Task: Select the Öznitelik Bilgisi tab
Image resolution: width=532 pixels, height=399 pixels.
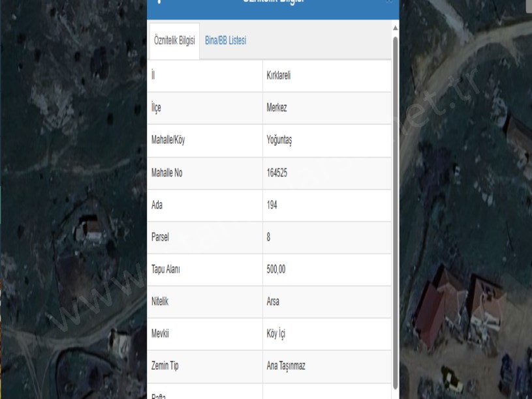Action: [174, 40]
